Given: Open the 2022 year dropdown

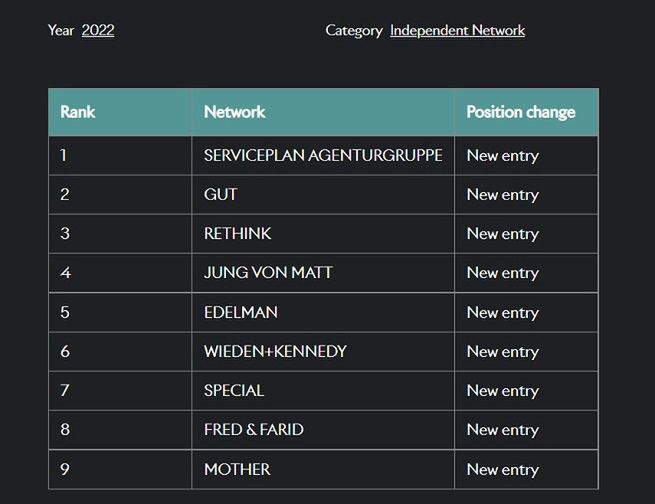Looking at the screenshot, I should pyautogui.click(x=98, y=30).
